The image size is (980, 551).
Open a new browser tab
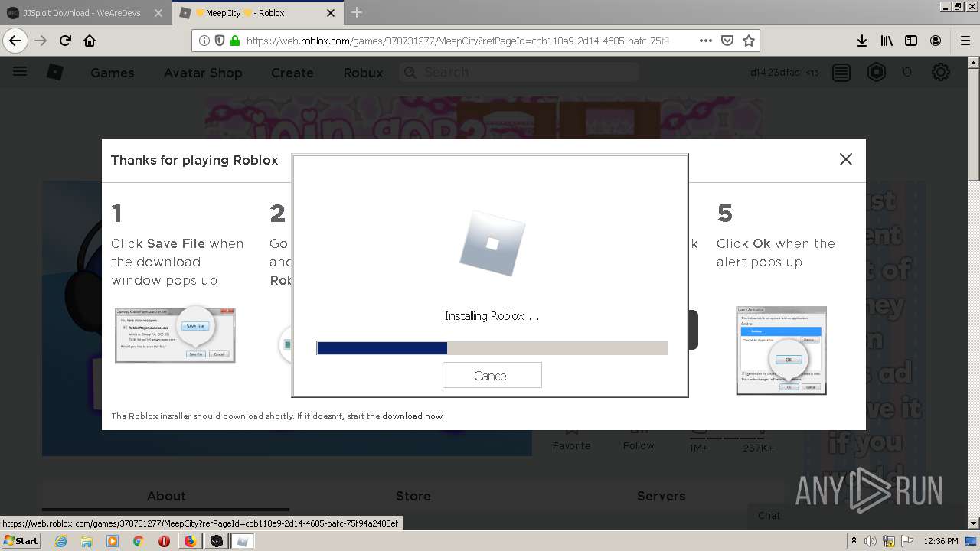pyautogui.click(x=357, y=12)
